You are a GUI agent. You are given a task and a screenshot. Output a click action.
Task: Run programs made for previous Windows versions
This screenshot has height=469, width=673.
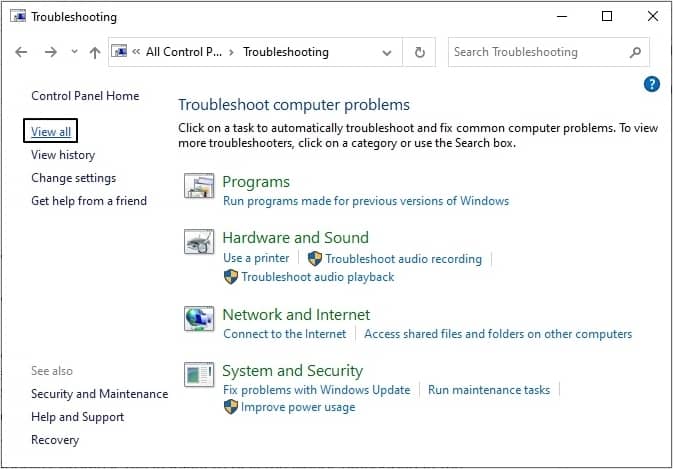(x=366, y=201)
